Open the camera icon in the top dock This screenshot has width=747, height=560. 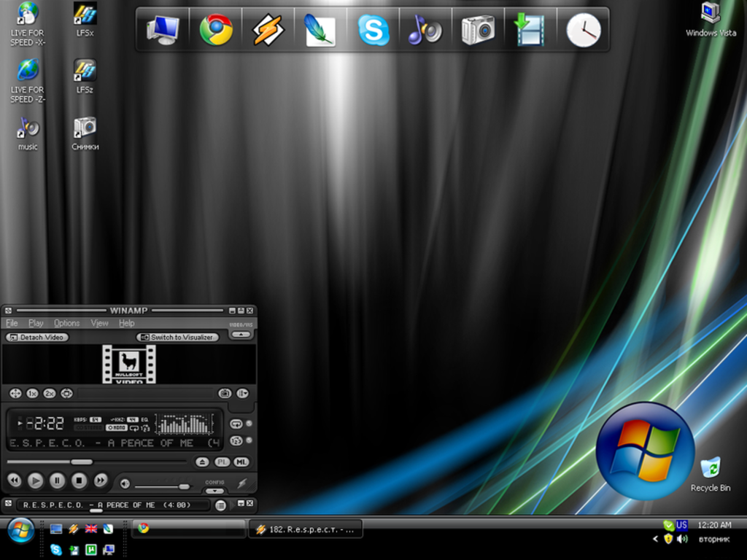[478, 29]
